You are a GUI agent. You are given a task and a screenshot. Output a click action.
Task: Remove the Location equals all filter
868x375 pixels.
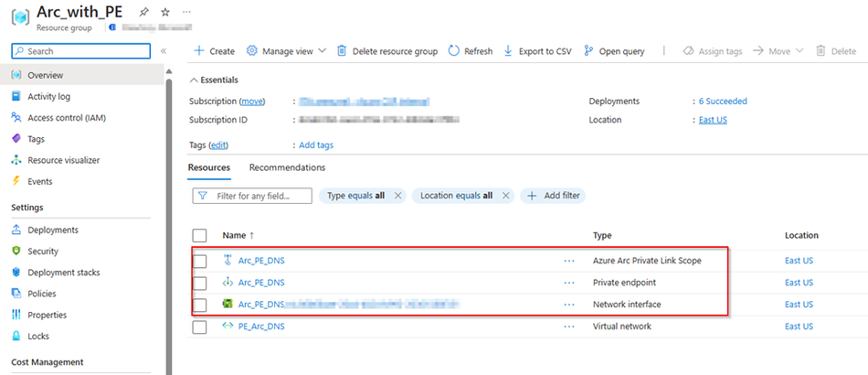505,196
